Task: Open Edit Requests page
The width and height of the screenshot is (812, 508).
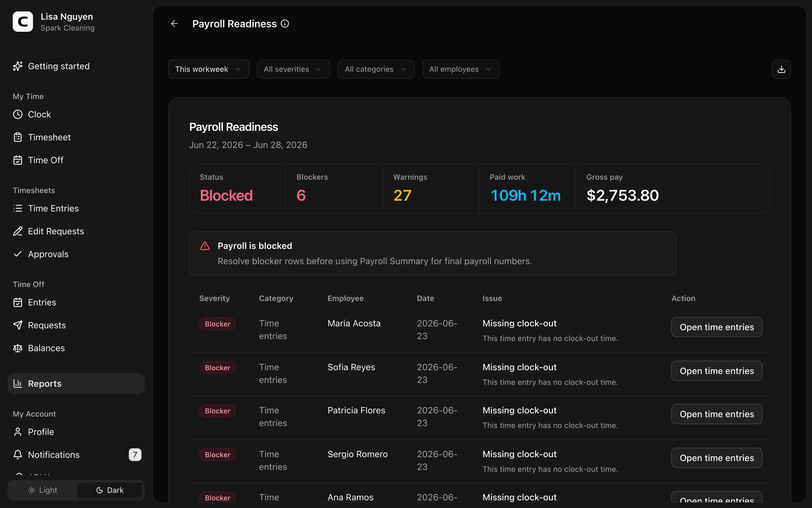Action: (76, 231)
